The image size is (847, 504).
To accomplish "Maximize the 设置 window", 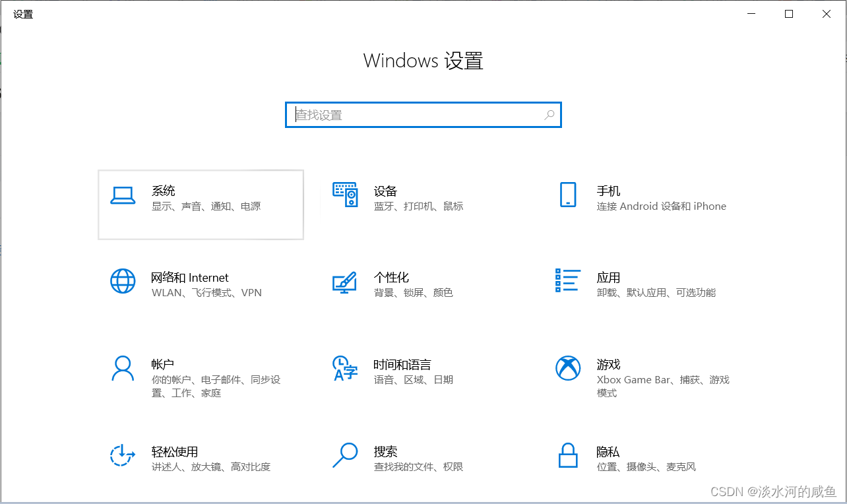I will coord(789,14).
